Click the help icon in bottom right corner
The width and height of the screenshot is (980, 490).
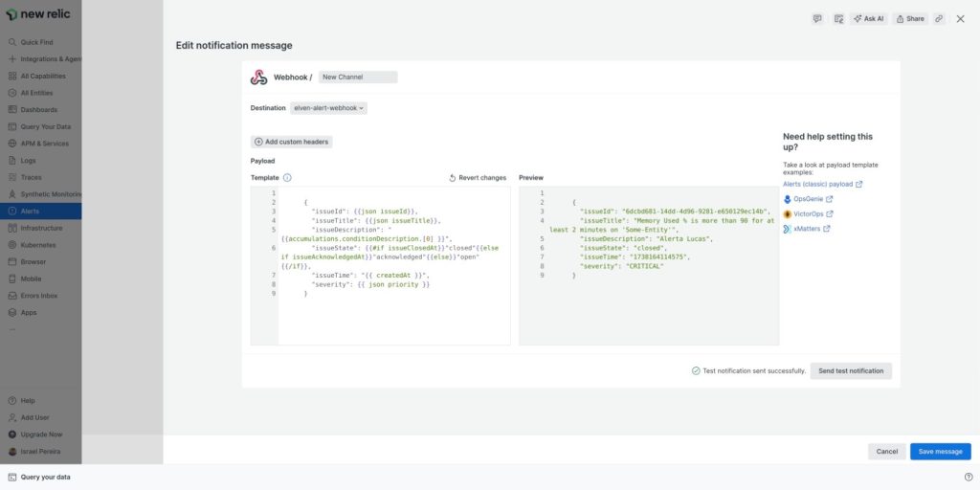pyautogui.click(x=968, y=477)
